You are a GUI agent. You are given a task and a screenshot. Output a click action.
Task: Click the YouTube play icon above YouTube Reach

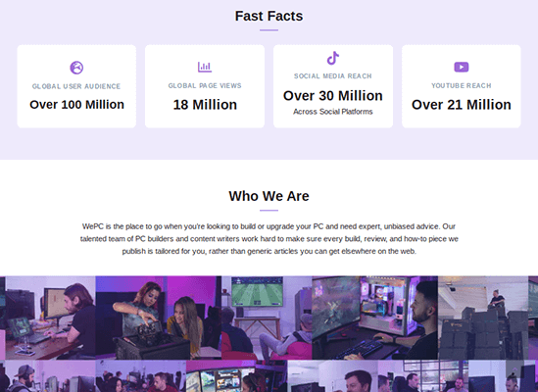(x=462, y=67)
